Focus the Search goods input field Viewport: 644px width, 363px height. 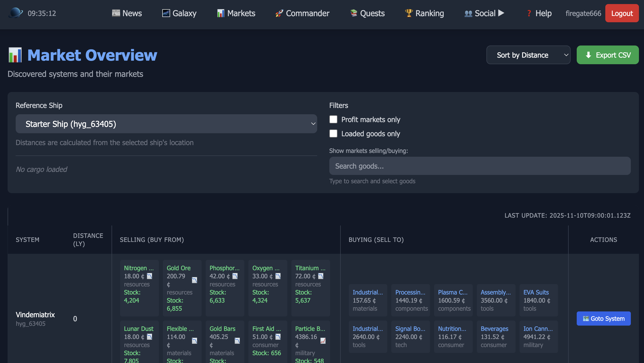click(x=480, y=166)
